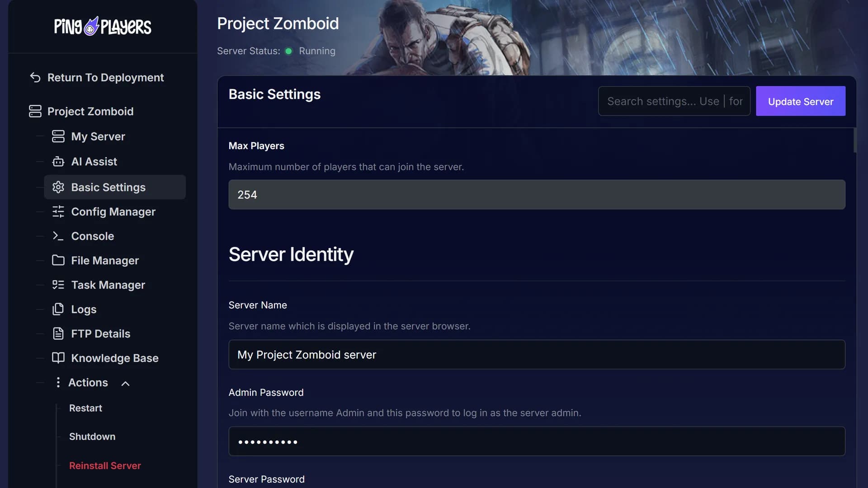Click the My Server icon
The image size is (868, 488).
point(58,136)
